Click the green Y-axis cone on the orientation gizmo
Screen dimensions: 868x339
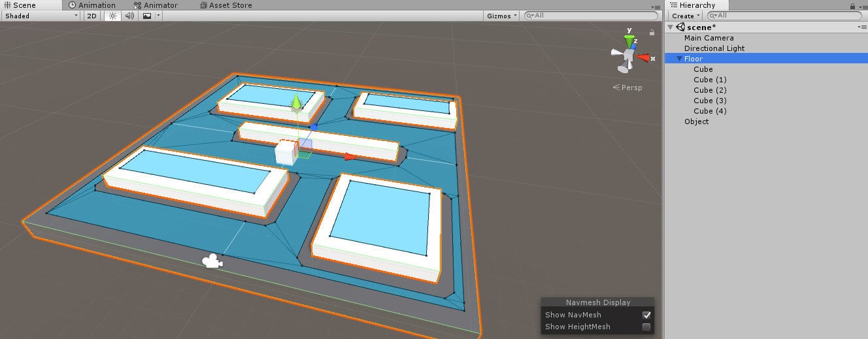[x=629, y=42]
